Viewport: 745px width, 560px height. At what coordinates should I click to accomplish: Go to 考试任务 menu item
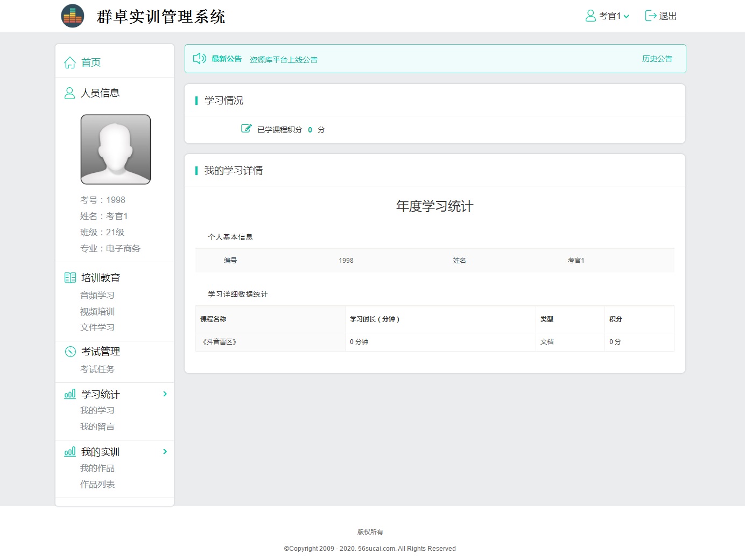[x=97, y=369]
